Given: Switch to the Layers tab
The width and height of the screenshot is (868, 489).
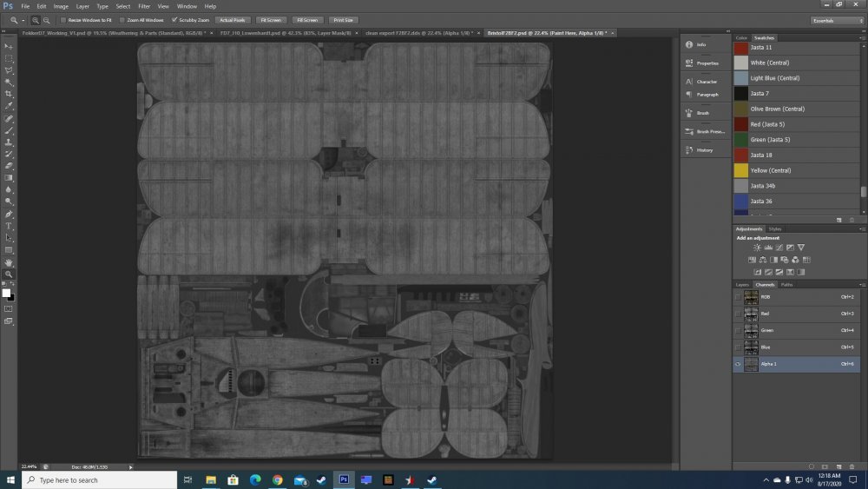Looking at the screenshot, I should pos(742,284).
